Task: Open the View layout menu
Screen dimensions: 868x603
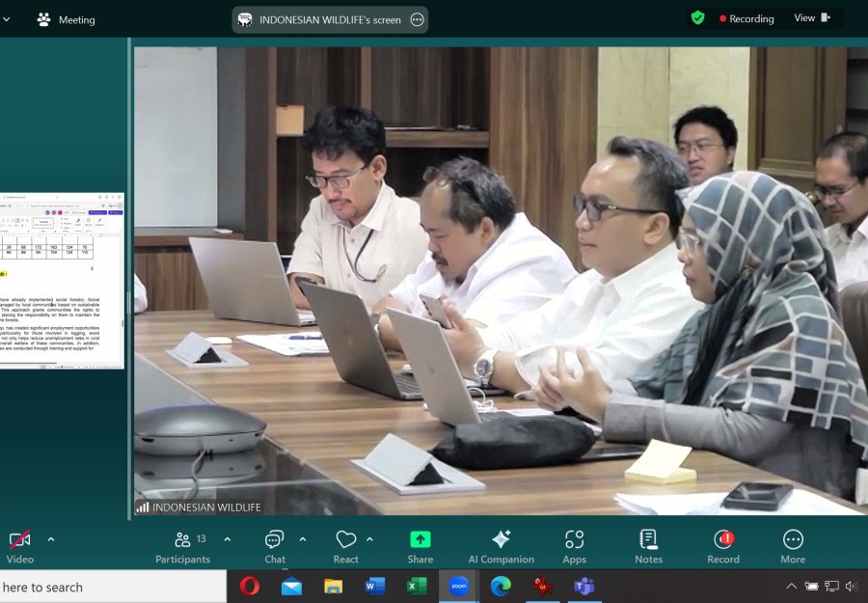Action: [x=811, y=18]
